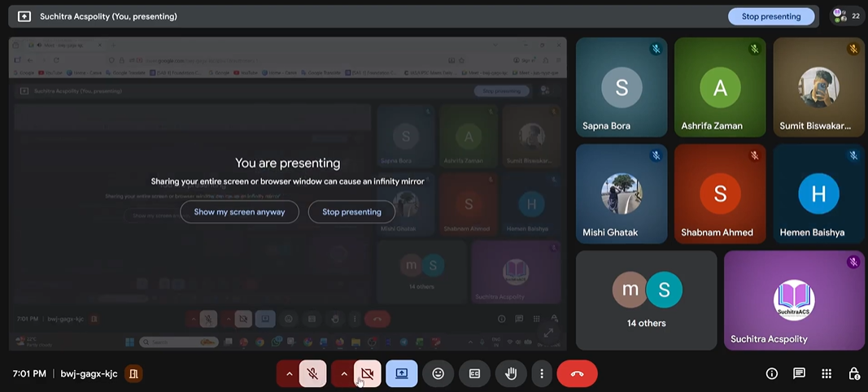Click the green A avatar on Ashrifa Zaman tile
The image size is (868, 392).
(720, 88)
